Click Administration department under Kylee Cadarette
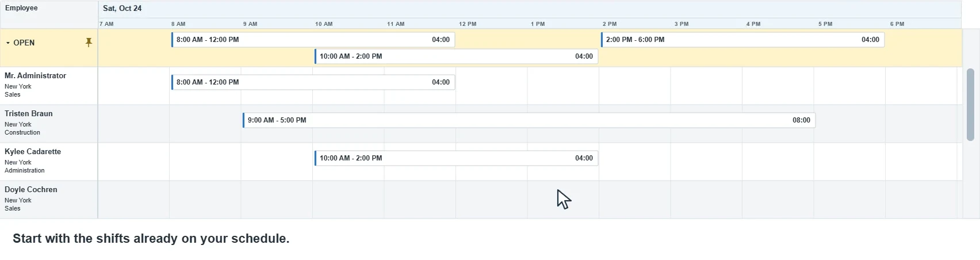The image size is (980, 260). (x=25, y=171)
